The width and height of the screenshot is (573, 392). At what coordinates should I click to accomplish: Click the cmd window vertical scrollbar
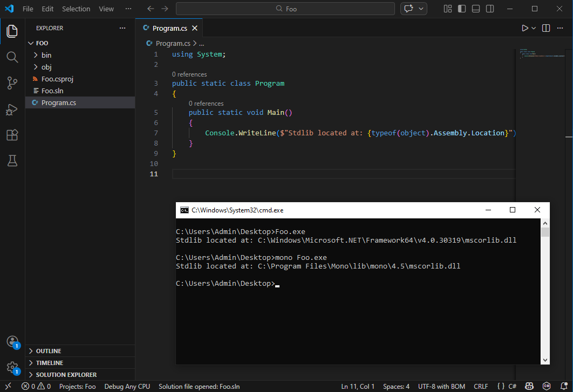[x=545, y=291]
